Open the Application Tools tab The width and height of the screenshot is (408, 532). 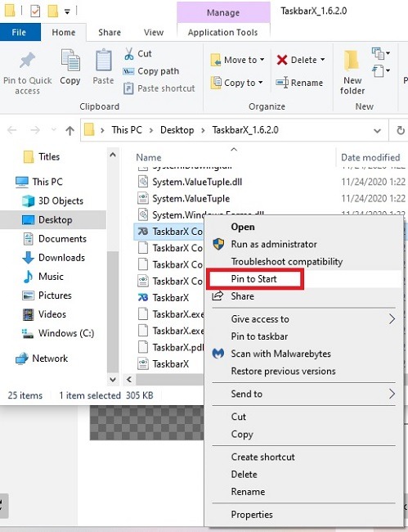(222, 32)
